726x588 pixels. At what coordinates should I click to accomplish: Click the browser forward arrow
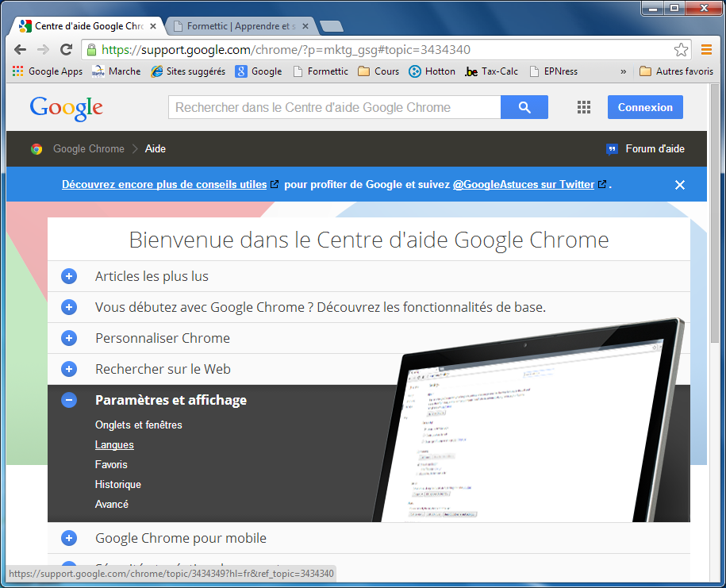point(43,49)
